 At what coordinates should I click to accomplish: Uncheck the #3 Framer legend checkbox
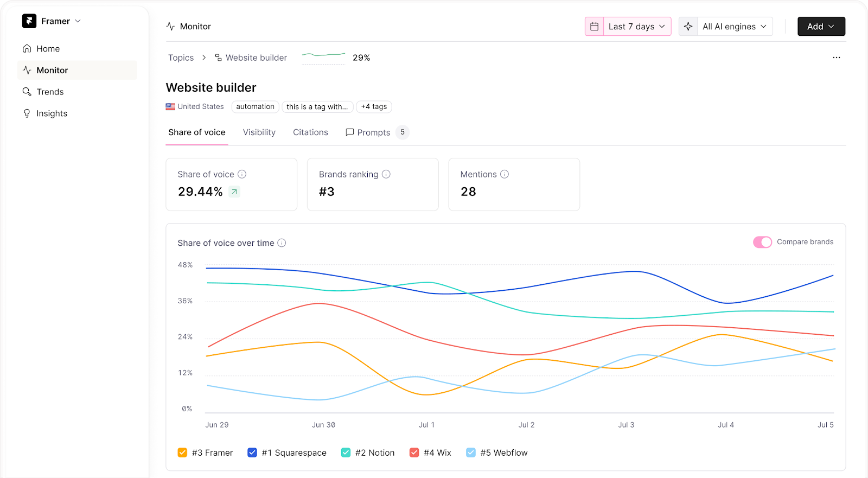(x=182, y=452)
